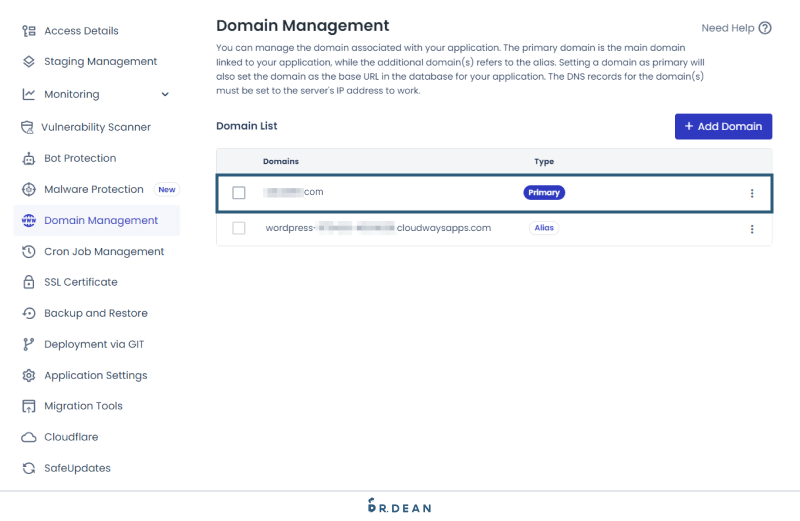Image resolution: width=800 pixels, height=521 pixels.
Task: Click the Application Settings gear icon
Action: [x=29, y=376]
